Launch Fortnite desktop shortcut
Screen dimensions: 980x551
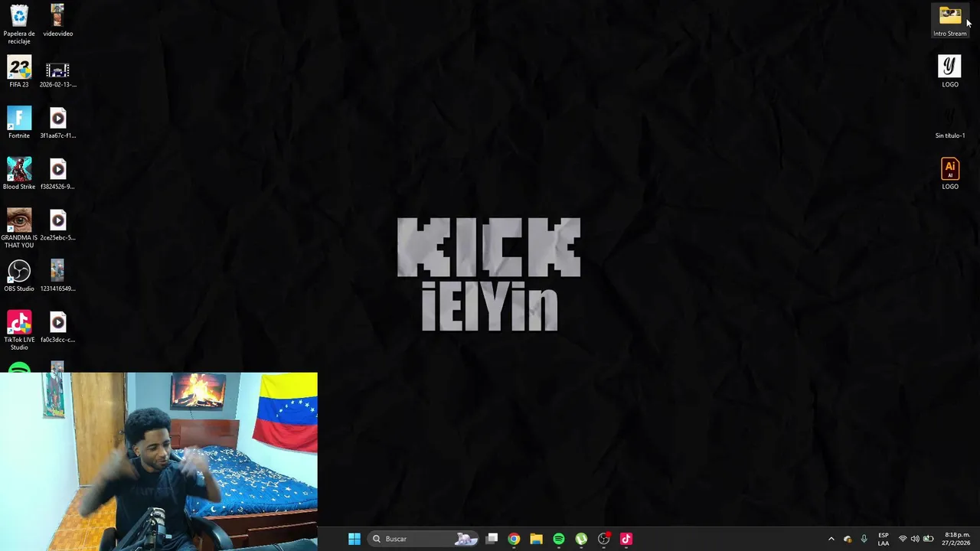click(19, 122)
